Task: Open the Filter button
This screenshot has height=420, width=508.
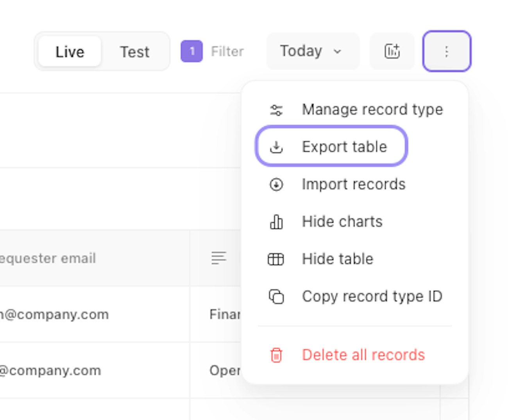Action: click(x=227, y=51)
